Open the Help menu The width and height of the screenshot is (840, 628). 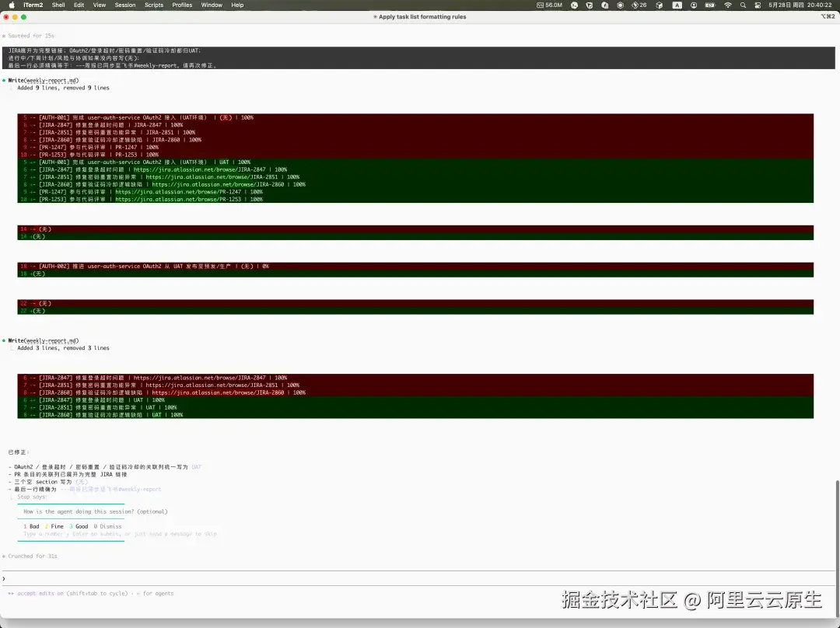[x=237, y=5]
